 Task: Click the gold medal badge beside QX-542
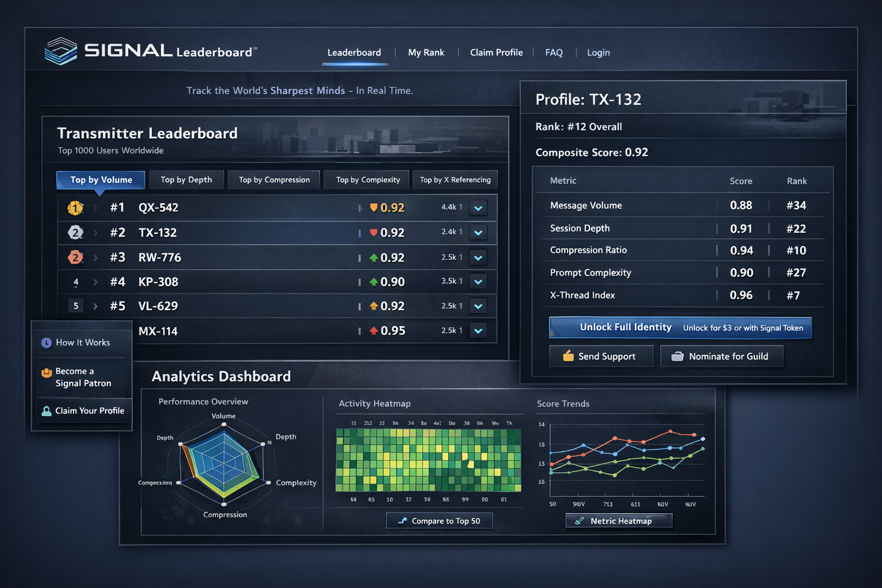(x=75, y=208)
